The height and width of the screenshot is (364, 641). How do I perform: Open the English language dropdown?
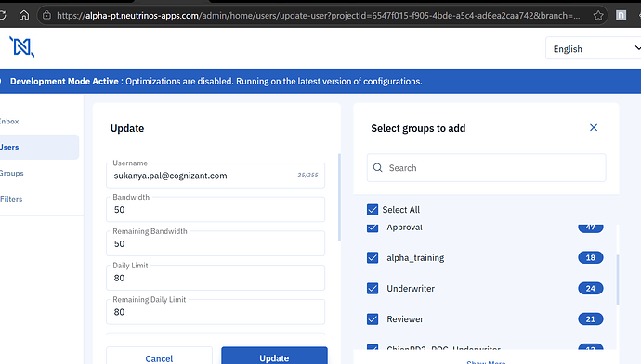click(594, 48)
